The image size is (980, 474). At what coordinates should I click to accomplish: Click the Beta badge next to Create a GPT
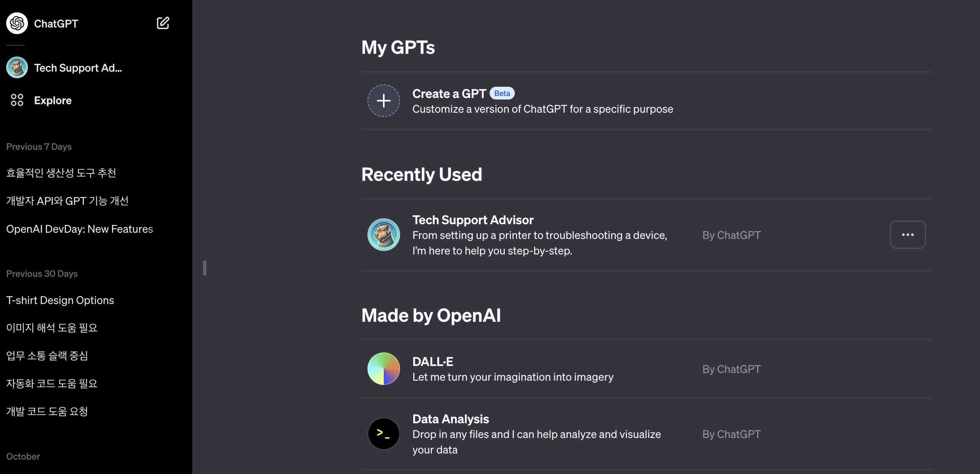(502, 94)
